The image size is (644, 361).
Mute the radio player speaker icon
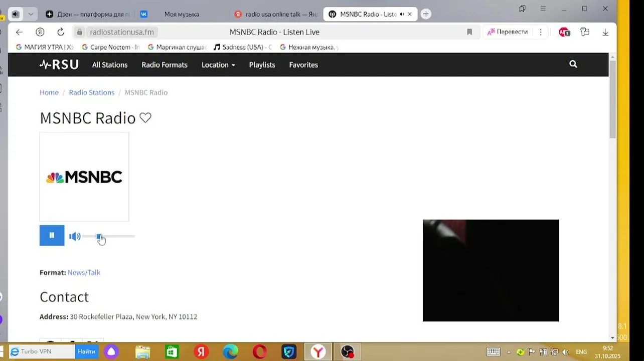(75, 236)
